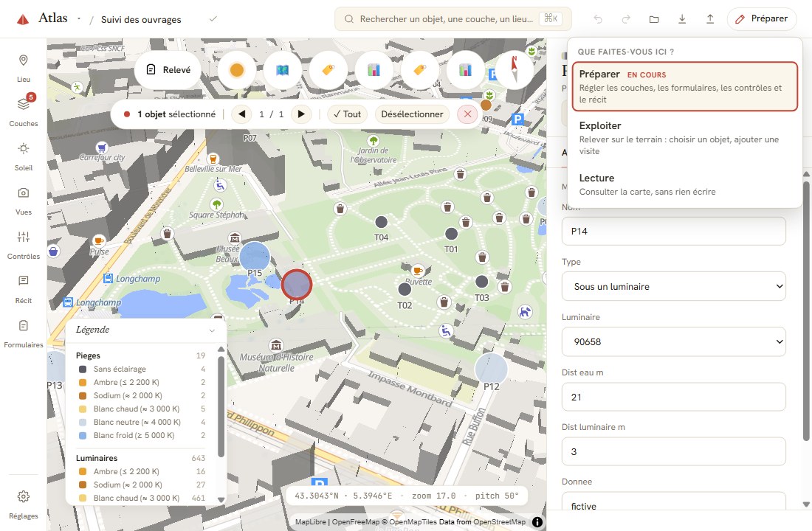Choose the Préparer mode option in menu
The image size is (812, 531).
(684, 86)
